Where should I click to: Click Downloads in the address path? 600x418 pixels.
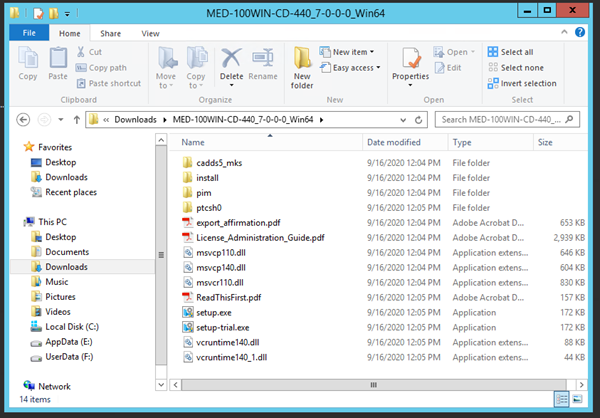point(135,120)
